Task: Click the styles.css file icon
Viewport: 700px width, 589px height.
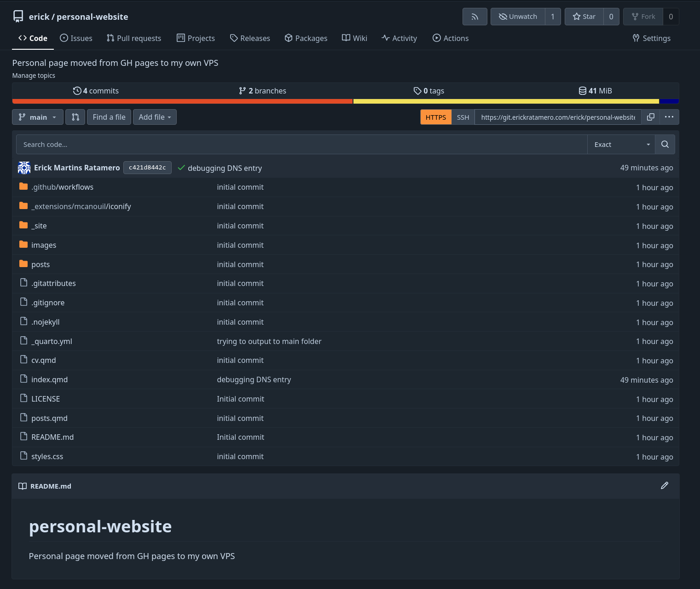Action: (x=24, y=456)
